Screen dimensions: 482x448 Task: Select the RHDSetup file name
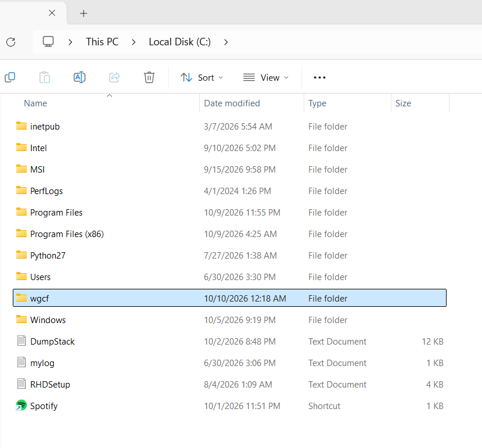click(x=50, y=385)
